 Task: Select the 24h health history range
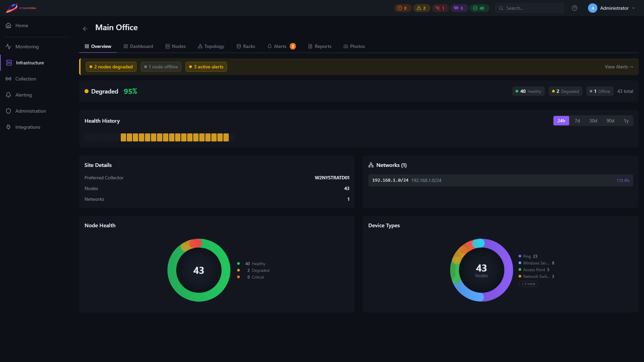pyautogui.click(x=561, y=121)
